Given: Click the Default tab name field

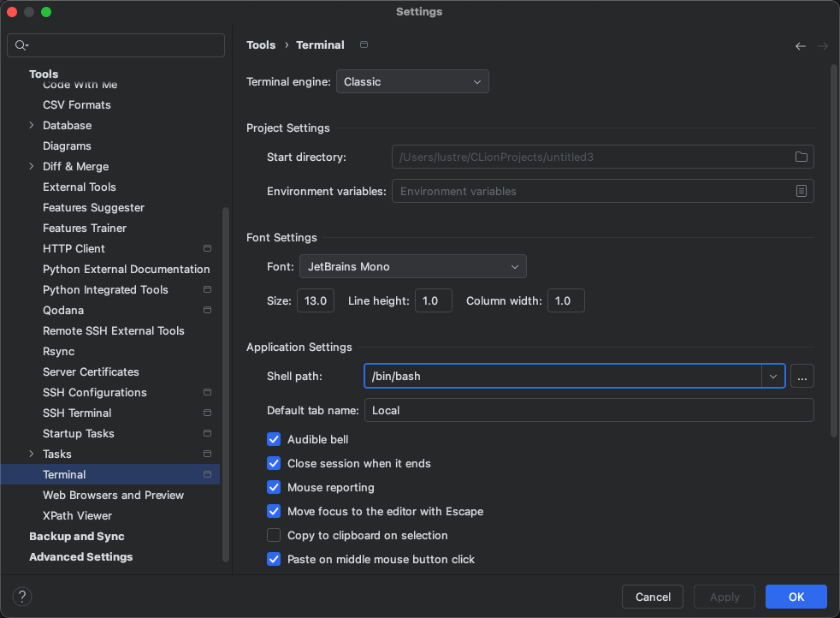Looking at the screenshot, I should pyautogui.click(x=589, y=410).
